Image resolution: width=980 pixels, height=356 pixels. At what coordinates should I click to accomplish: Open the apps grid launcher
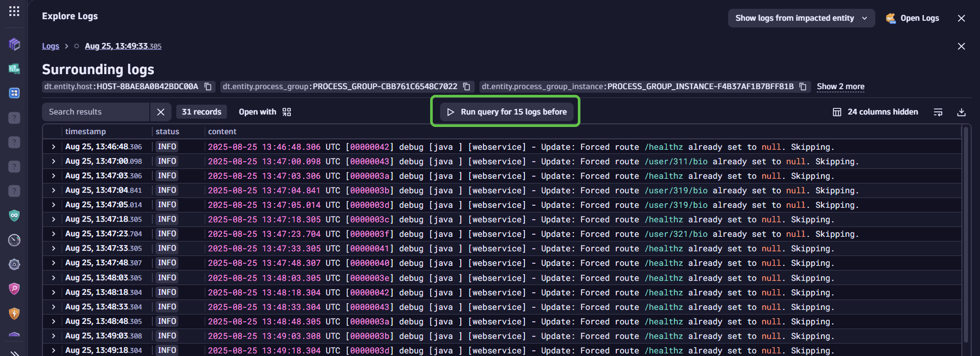15,11
